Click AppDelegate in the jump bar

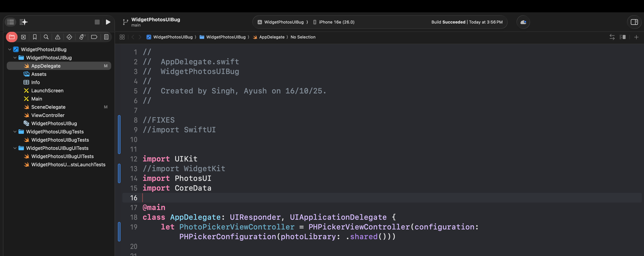pyautogui.click(x=271, y=37)
